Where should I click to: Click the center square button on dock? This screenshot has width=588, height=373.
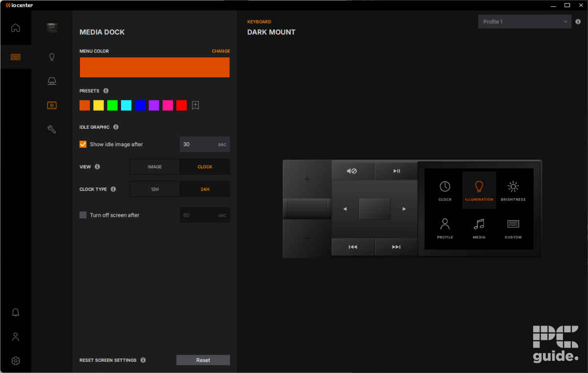375,209
